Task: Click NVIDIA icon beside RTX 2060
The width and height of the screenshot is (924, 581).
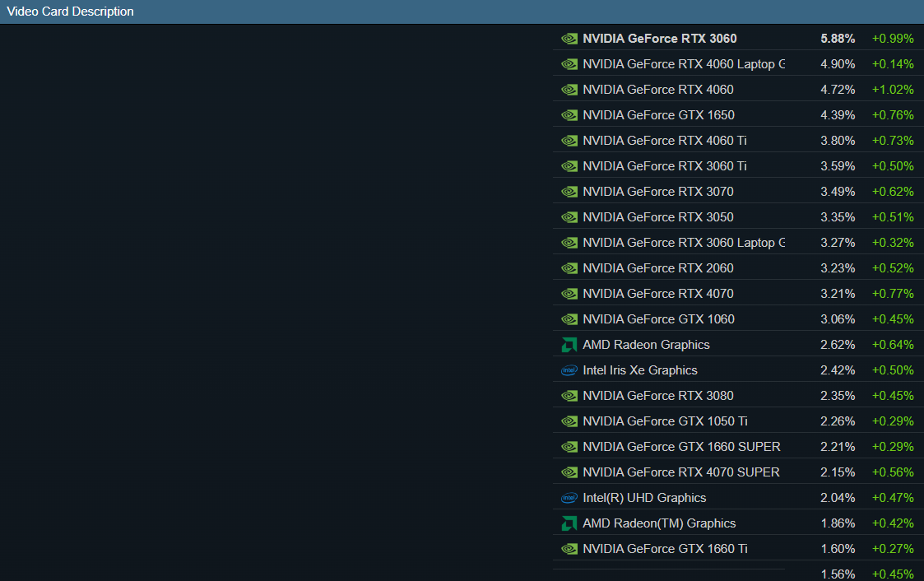Action: tap(569, 269)
